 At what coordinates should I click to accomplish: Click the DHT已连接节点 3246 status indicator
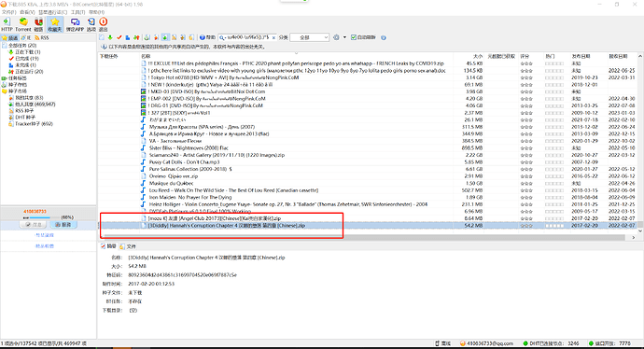coord(551,343)
